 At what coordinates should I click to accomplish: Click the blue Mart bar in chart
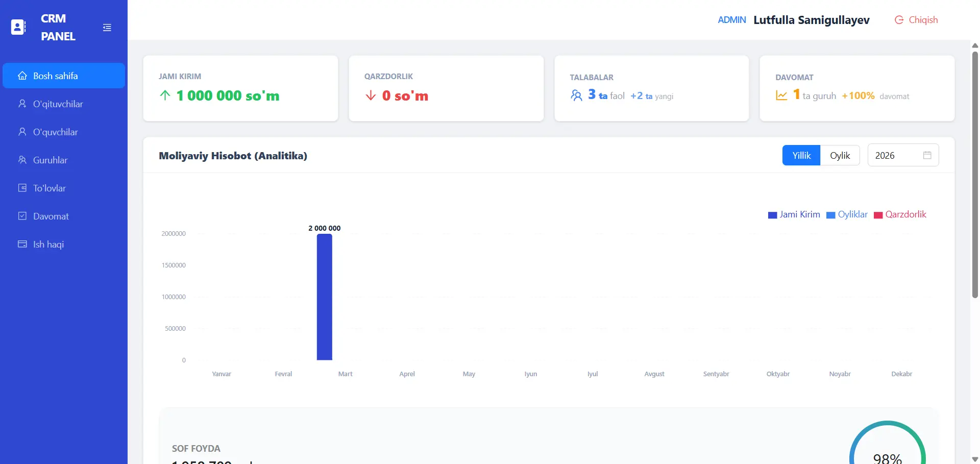pos(324,297)
